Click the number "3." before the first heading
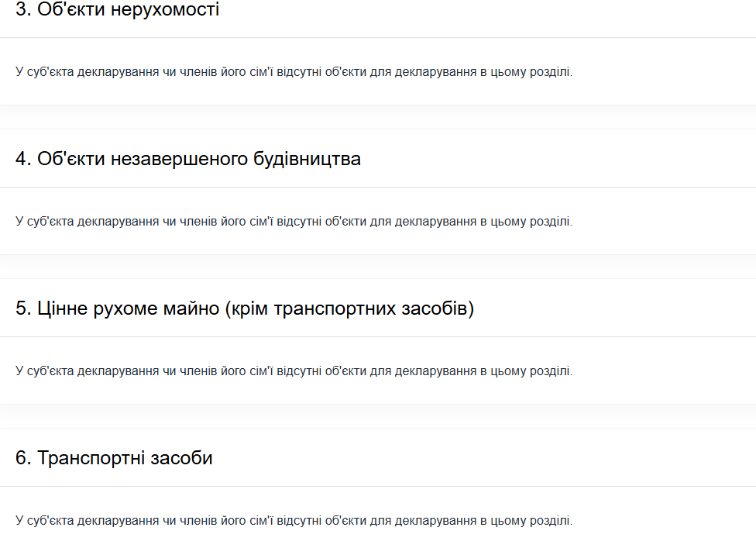The width and height of the screenshot is (756, 548). coord(23,10)
